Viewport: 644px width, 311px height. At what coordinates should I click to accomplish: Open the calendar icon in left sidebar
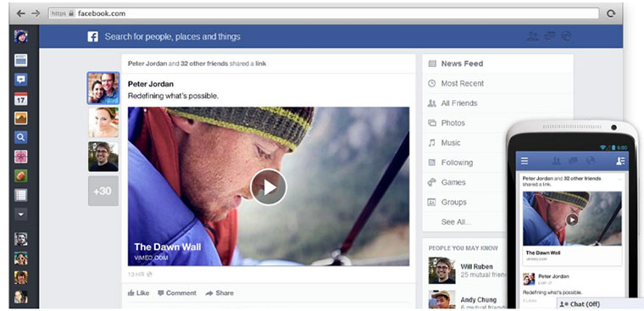[x=21, y=99]
